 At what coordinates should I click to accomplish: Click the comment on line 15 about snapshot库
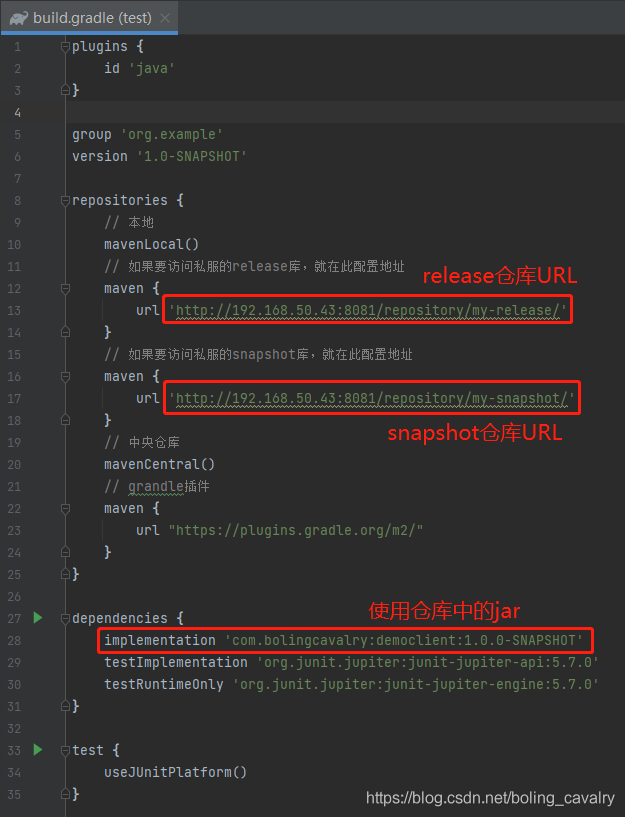[258, 354]
